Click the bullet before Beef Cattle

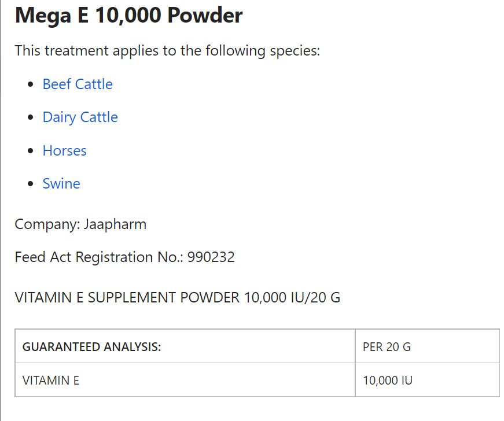tap(31, 85)
